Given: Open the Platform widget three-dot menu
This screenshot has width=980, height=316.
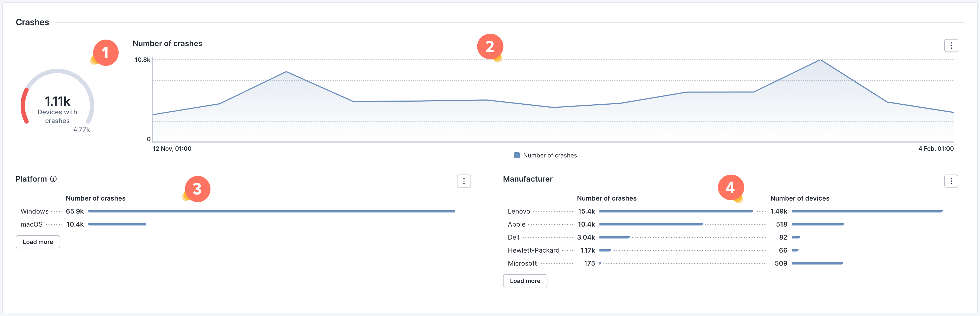Looking at the screenshot, I should point(463,181).
